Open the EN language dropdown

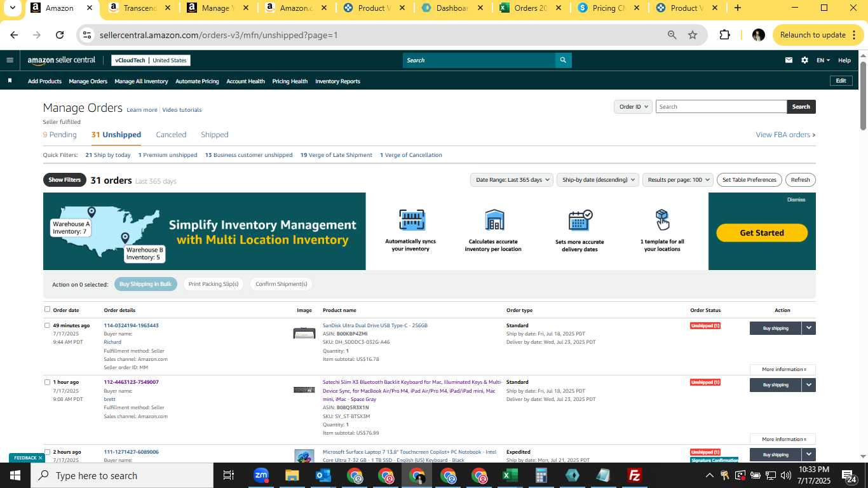coord(824,60)
